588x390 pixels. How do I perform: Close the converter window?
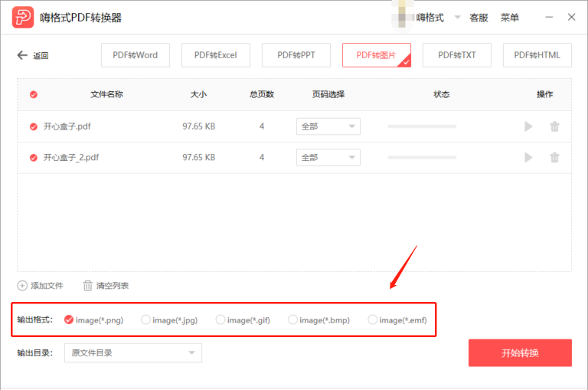coord(571,18)
